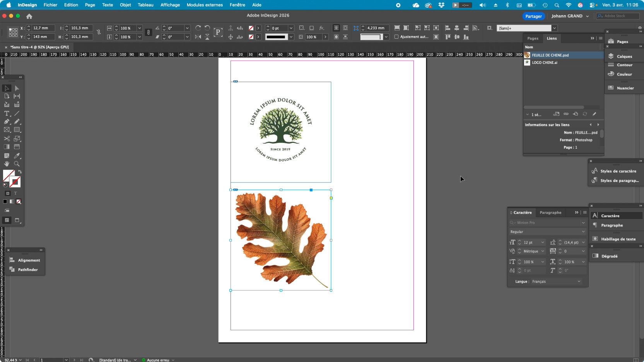Click the edit original pencil icon in Liens
The image size is (644, 362).
[x=594, y=114]
